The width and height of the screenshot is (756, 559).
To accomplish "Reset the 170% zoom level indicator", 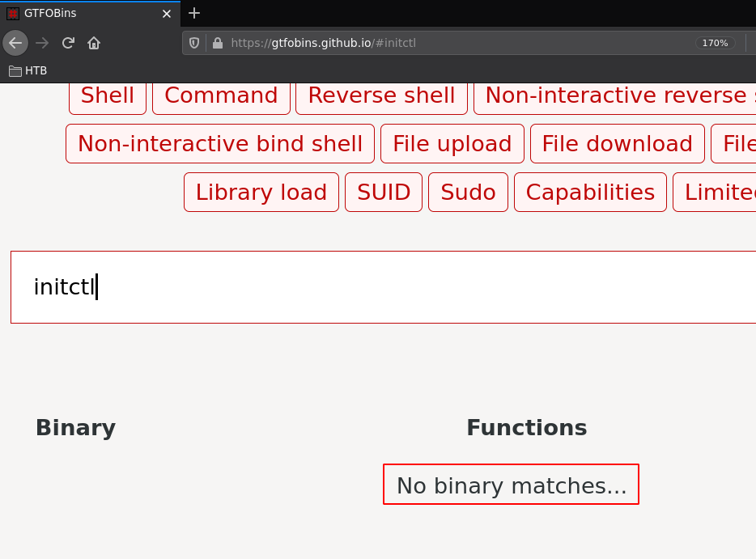I will point(715,43).
